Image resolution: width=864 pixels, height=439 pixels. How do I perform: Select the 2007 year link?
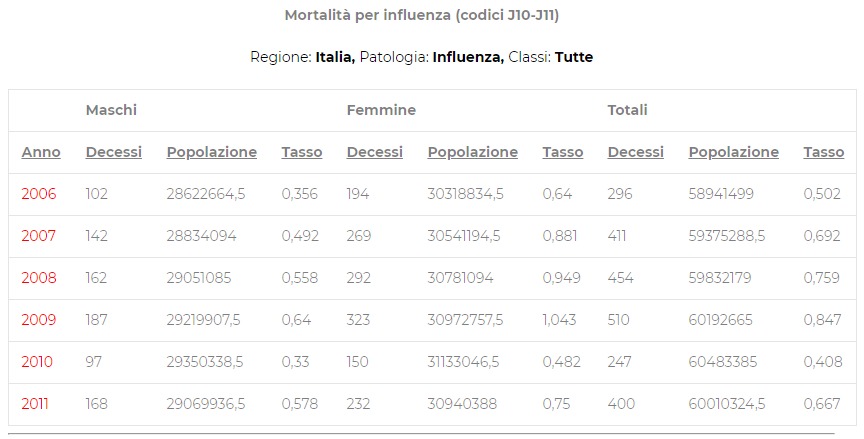coord(39,236)
